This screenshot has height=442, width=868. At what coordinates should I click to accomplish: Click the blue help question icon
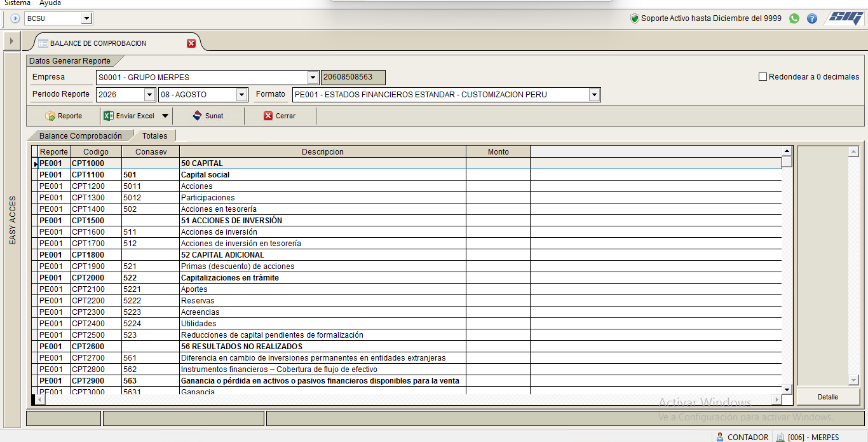(x=812, y=18)
